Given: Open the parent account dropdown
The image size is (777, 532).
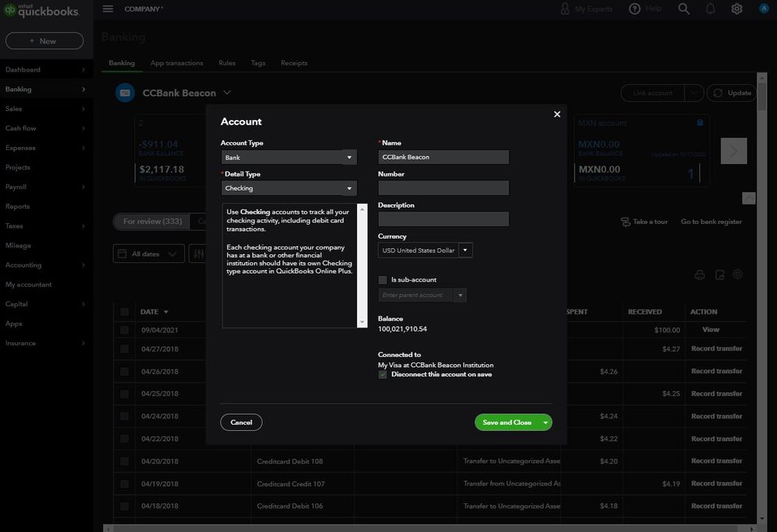Looking at the screenshot, I should coord(460,296).
